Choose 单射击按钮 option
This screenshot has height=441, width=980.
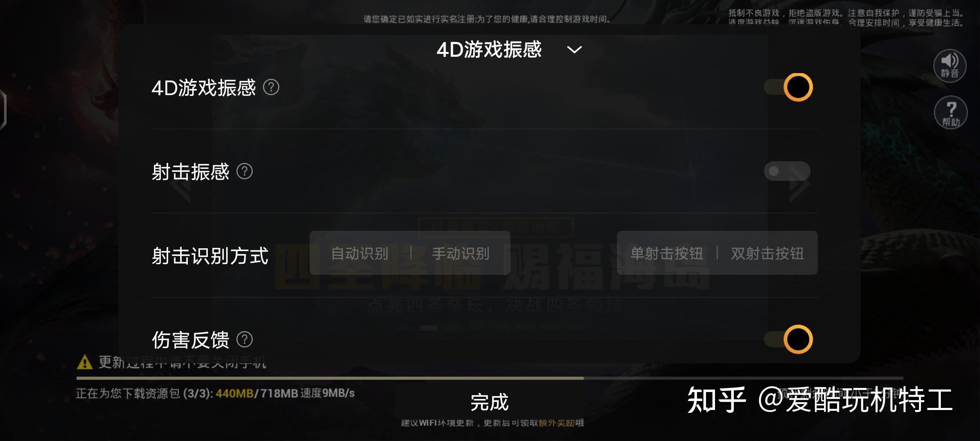tap(667, 253)
